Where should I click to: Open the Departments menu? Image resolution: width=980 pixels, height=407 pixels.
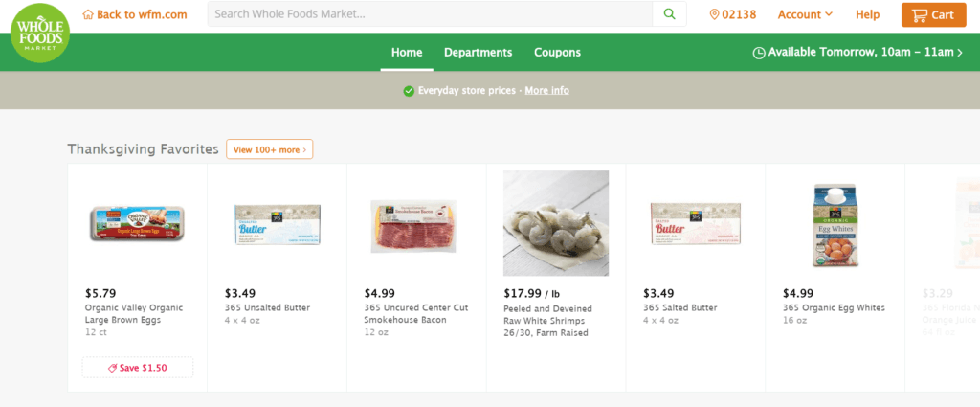click(x=478, y=53)
